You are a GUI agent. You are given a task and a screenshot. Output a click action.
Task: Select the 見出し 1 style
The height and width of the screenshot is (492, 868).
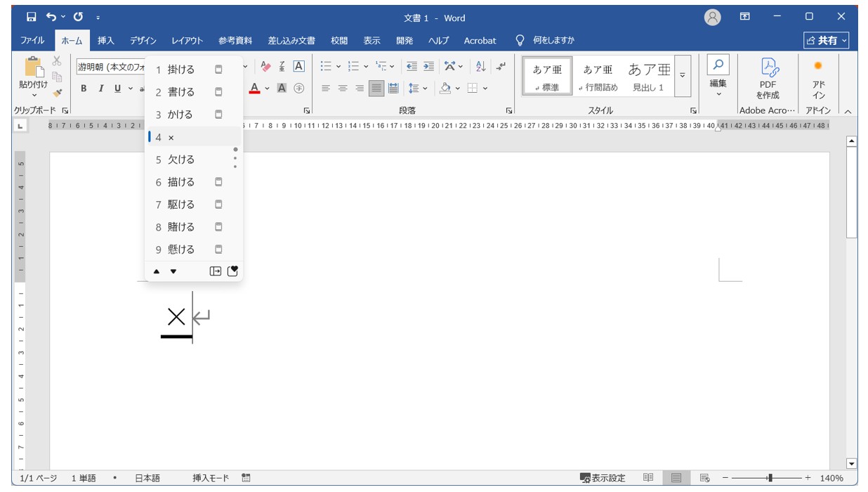[x=648, y=76]
